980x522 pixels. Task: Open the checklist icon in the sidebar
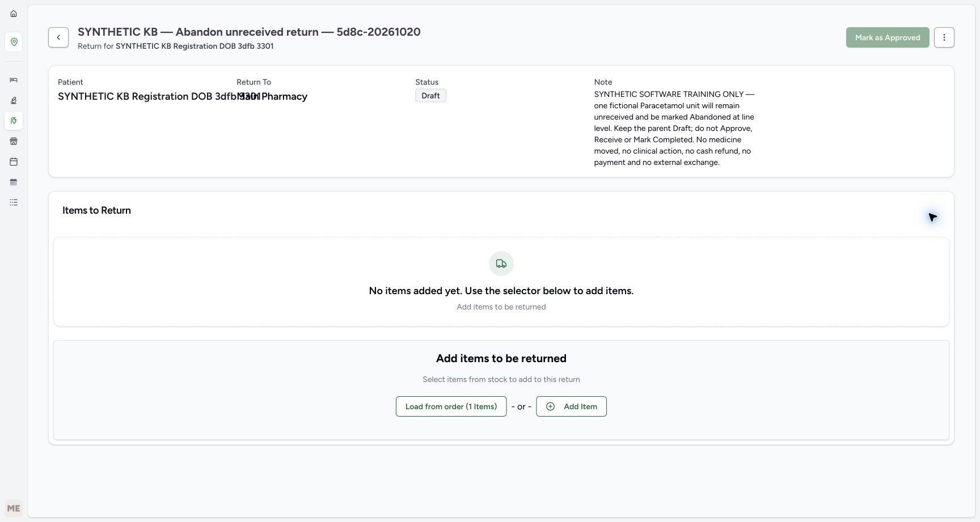[x=14, y=202]
